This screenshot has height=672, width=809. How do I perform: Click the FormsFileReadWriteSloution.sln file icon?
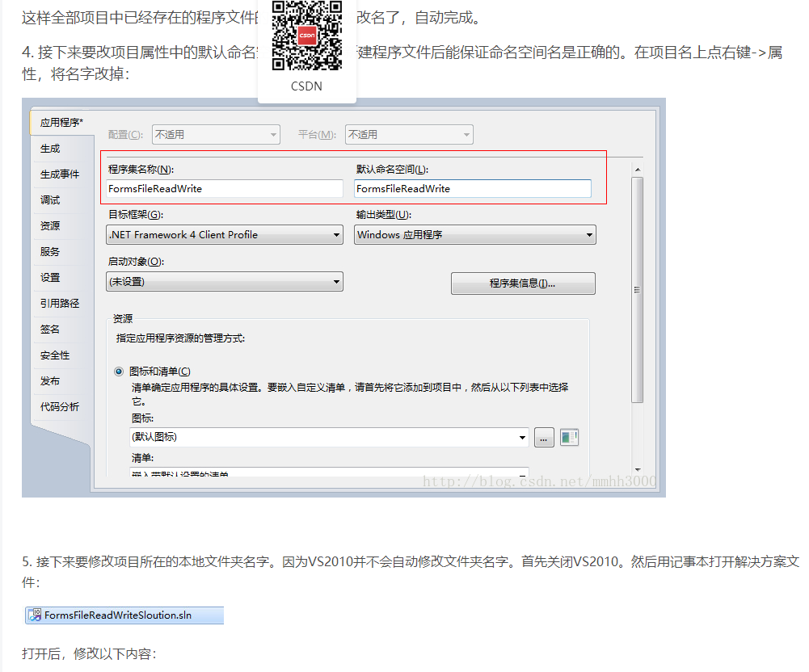point(35,615)
